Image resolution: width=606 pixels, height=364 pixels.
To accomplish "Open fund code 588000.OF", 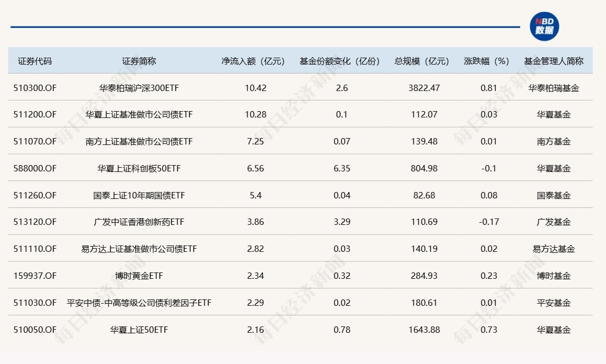I will (36, 168).
